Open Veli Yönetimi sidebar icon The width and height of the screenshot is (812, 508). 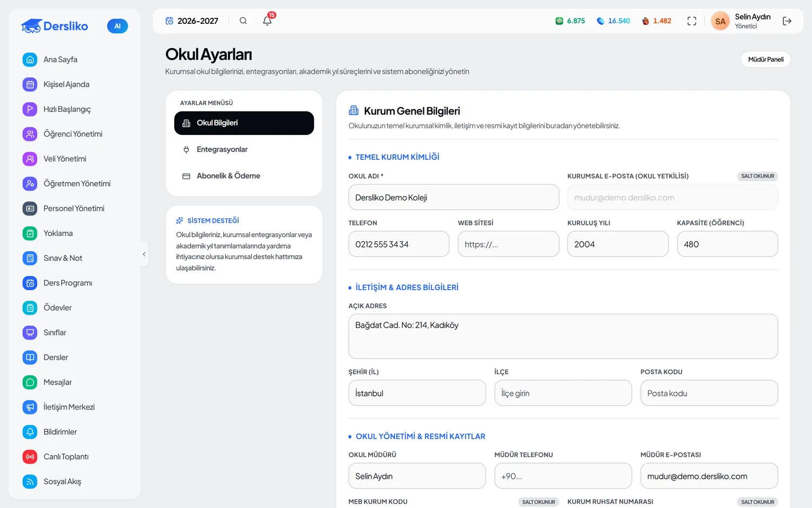[x=30, y=159]
